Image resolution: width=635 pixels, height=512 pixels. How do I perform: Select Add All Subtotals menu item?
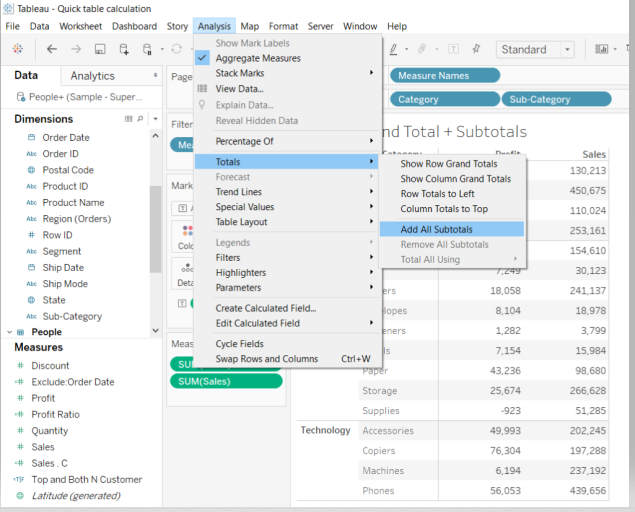point(436,229)
